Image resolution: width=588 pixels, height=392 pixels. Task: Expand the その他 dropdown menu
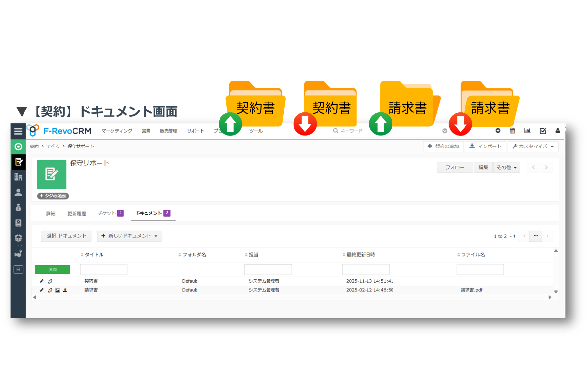pyautogui.click(x=507, y=168)
